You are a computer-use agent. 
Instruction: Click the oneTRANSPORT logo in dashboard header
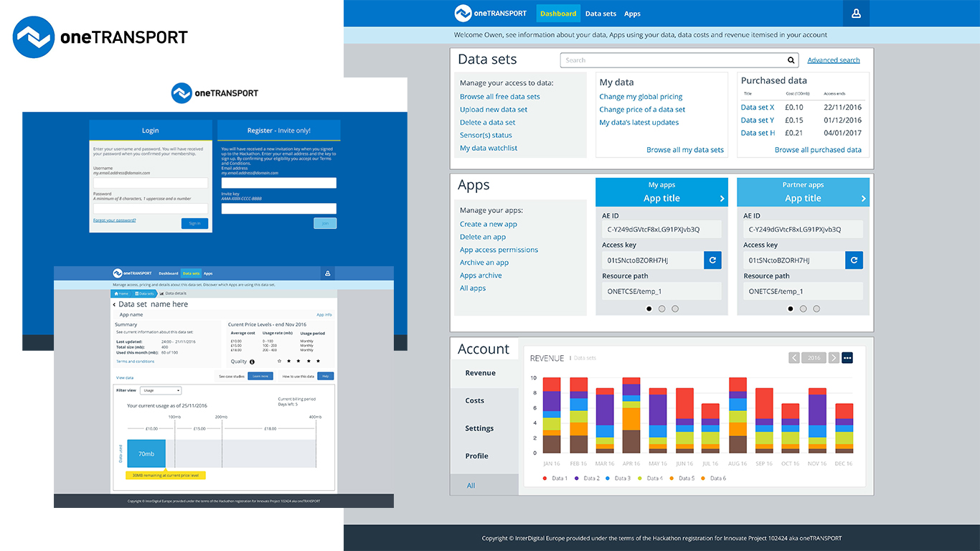492,14
